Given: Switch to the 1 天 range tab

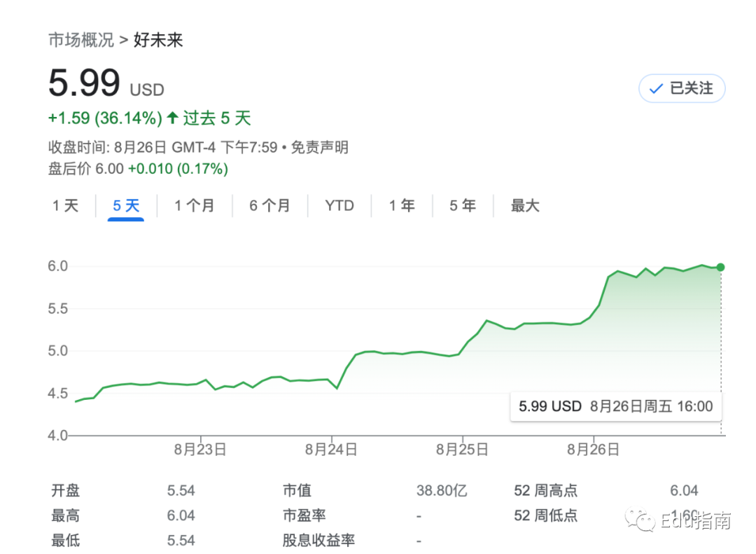Looking at the screenshot, I should (65, 206).
